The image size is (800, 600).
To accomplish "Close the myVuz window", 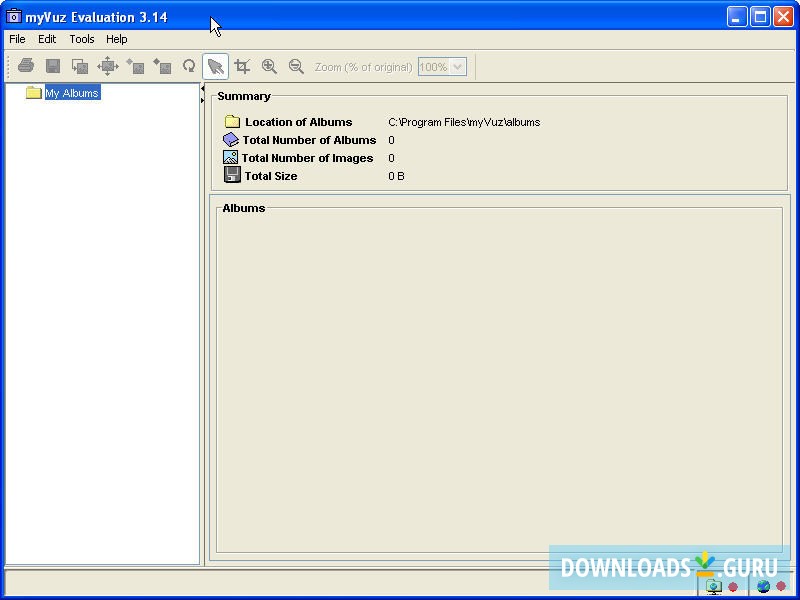I will 783,17.
